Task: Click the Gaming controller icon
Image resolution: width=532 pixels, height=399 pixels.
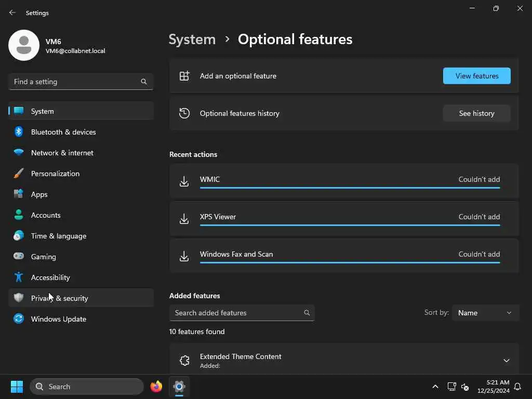Action: point(19,257)
